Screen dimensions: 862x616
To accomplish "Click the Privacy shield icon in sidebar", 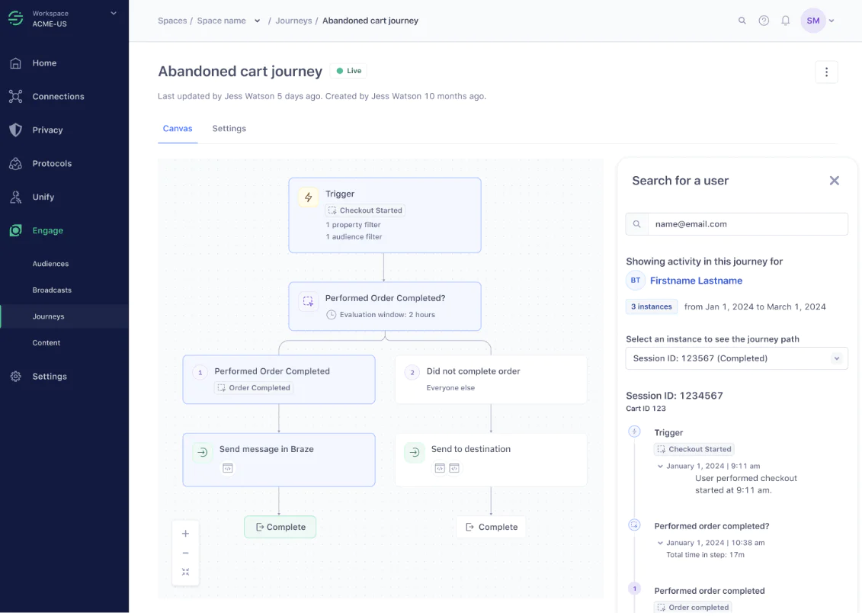I will (17, 130).
